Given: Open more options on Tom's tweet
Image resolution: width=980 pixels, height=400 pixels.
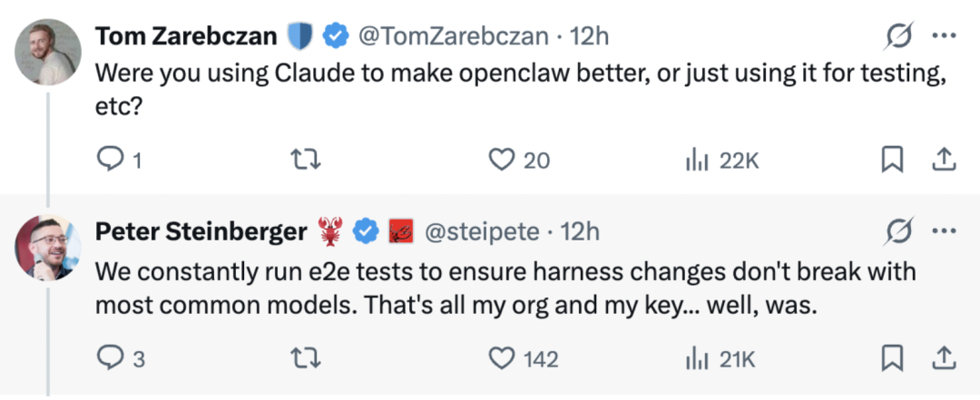Looking at the screenshot, I should tap(945, 37).
